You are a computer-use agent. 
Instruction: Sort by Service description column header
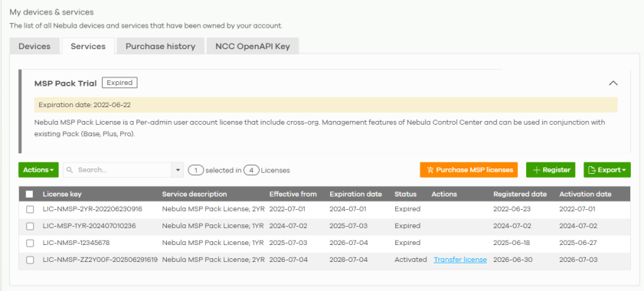[x=195, y=194]
